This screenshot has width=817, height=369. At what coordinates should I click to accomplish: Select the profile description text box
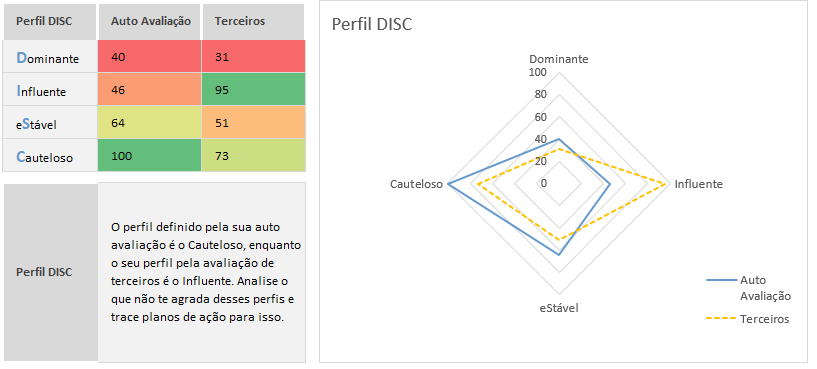pos(202,272)
